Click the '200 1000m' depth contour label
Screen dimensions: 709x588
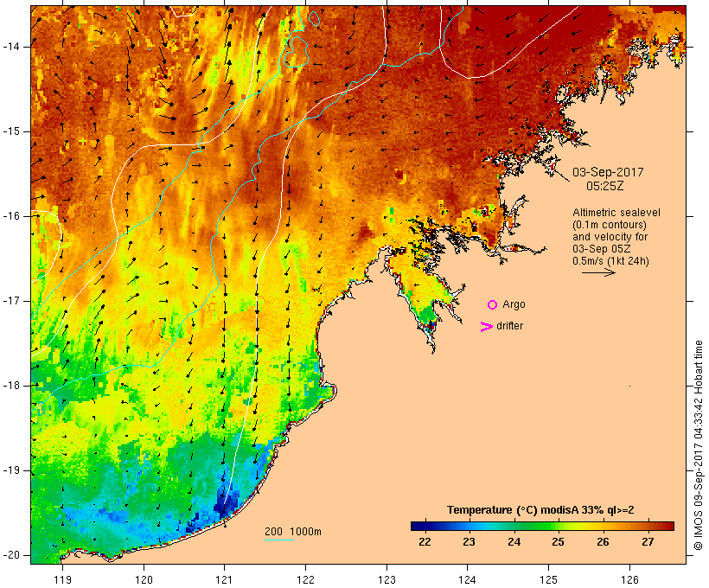[293, 532]
